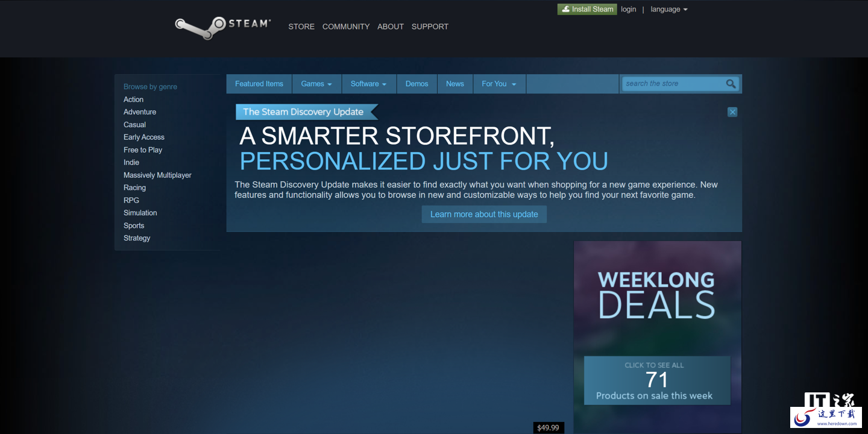Browse the Sports genre

(x=134, y=226)
